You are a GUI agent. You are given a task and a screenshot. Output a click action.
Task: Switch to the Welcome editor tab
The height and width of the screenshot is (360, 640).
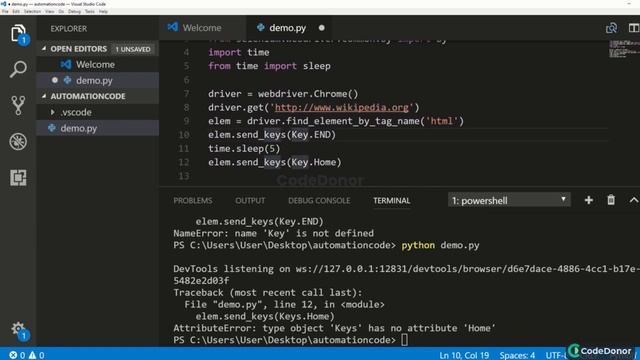point(202,28)
